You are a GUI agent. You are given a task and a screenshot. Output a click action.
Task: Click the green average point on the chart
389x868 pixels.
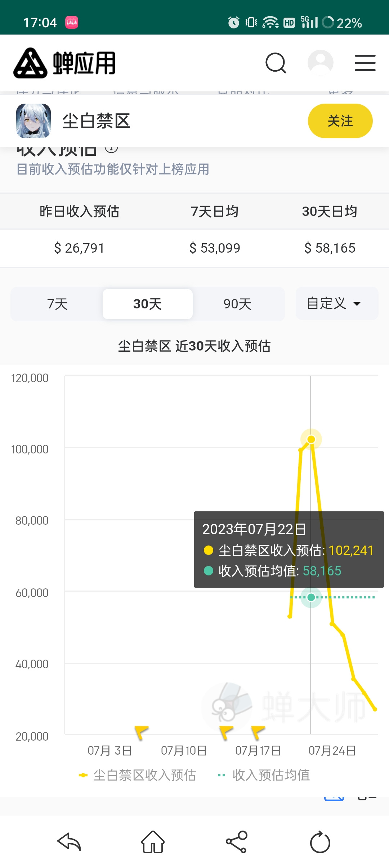311,597
